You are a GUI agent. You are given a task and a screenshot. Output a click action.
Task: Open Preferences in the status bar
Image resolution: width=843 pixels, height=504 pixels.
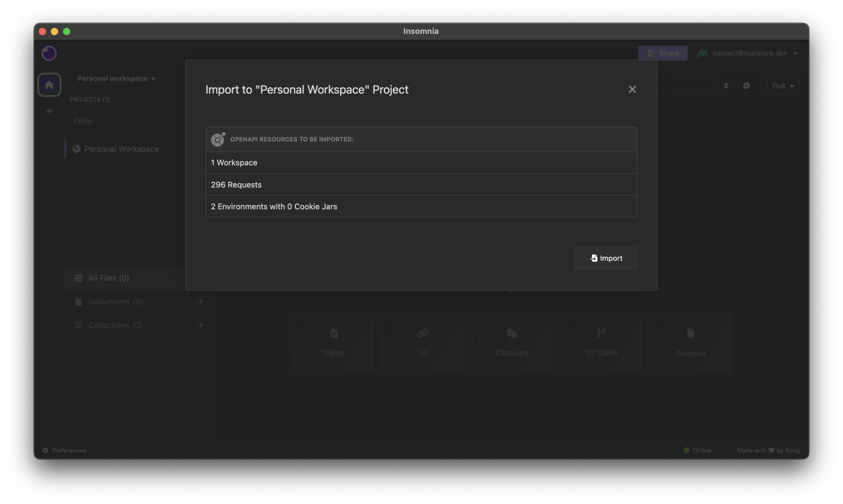[x=64, y=451]
